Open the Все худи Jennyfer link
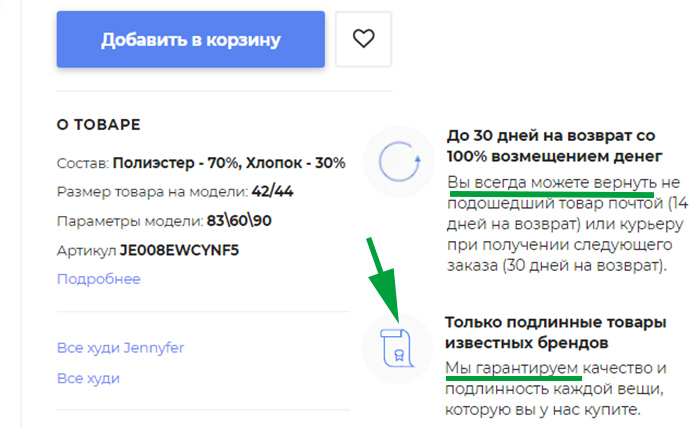The width and height of the screenshot is (700, 429). pyautogui.click(x=121, y=348)
